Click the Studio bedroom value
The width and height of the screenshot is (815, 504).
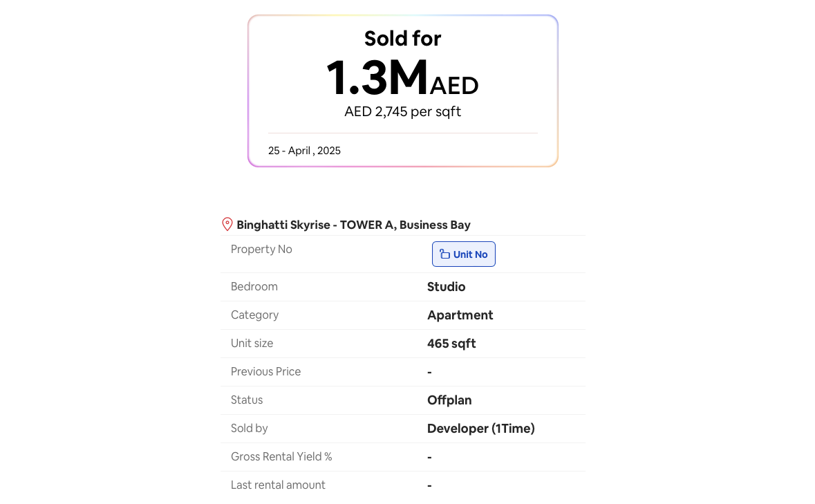[446, 287]
